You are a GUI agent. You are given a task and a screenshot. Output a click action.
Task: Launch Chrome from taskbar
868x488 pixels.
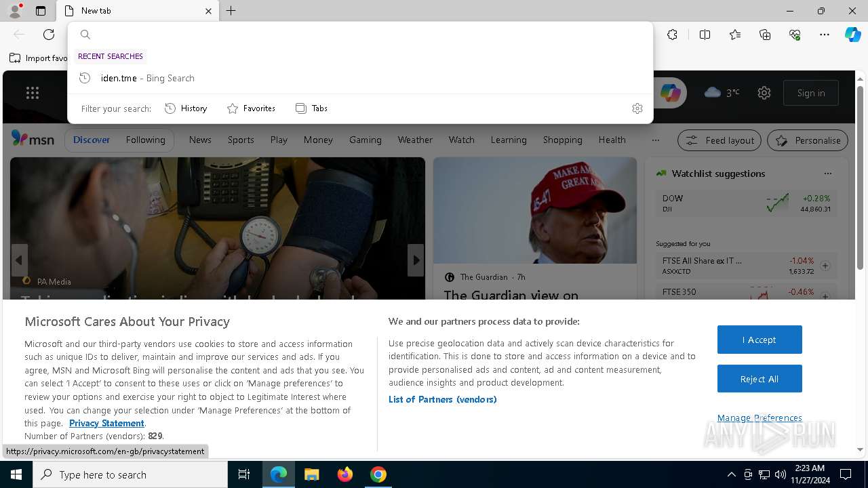(378, 474)
